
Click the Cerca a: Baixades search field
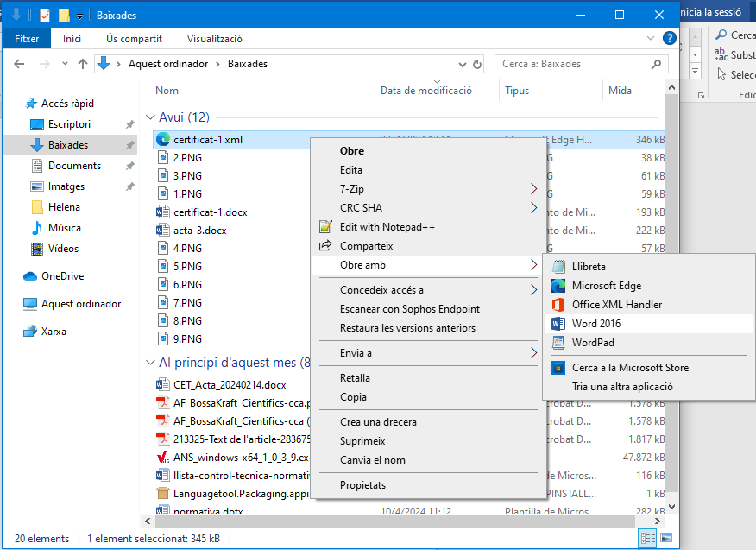[574, 64]
